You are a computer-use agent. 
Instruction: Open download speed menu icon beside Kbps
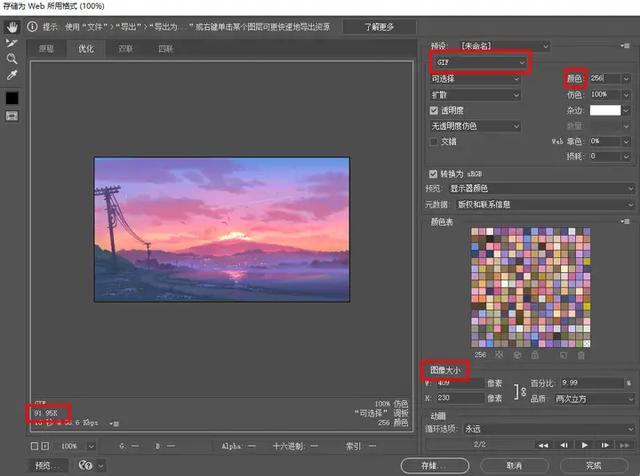pyautogui.click(x=114, y=424)
